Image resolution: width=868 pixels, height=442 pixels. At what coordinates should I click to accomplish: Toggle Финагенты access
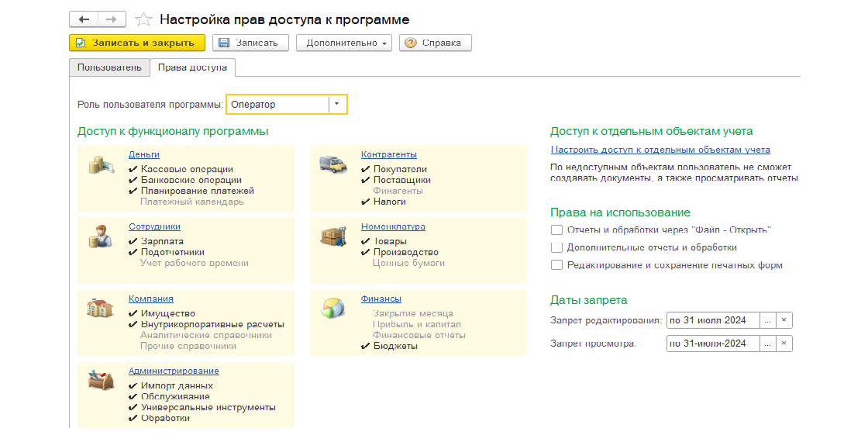click(398, 191)
